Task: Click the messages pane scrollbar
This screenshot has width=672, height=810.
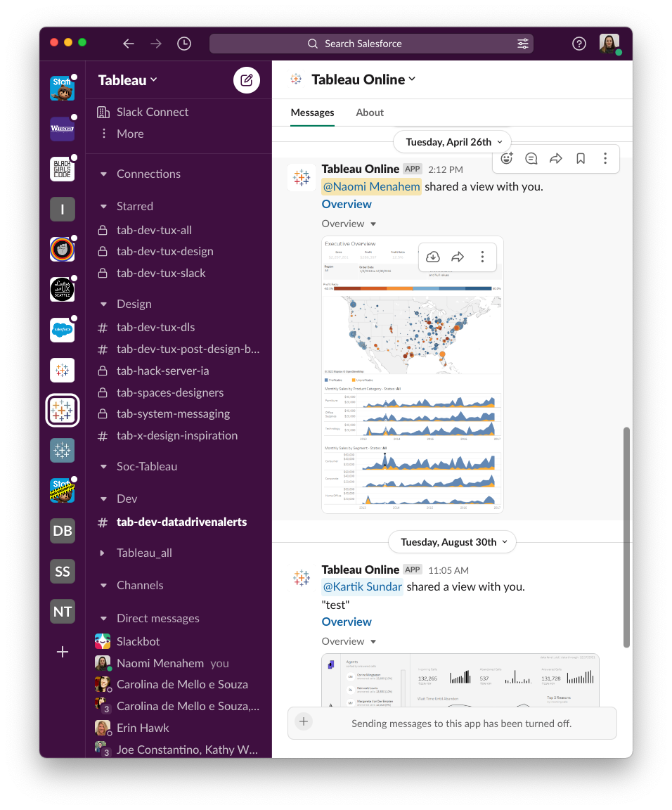Action: click(626, 537)
